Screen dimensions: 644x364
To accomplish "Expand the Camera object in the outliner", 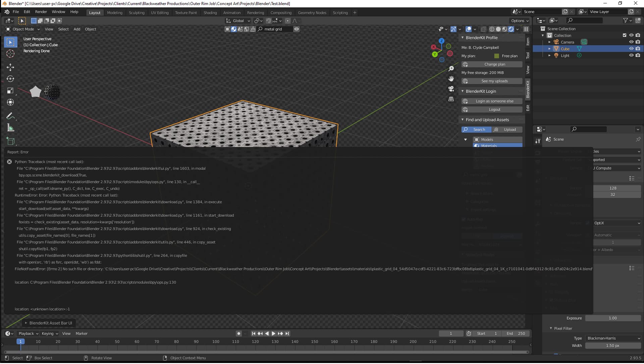I will (549, 42).
